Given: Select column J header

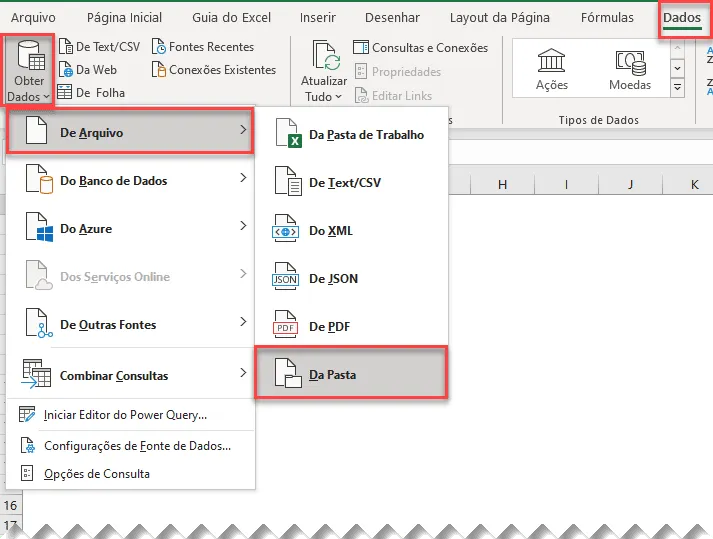Looking at the screenshot, I should [631, 184].
